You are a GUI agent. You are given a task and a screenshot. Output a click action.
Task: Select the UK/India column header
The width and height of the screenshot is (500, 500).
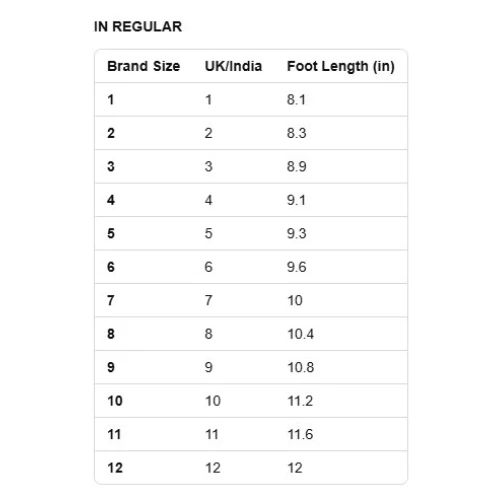233,66
